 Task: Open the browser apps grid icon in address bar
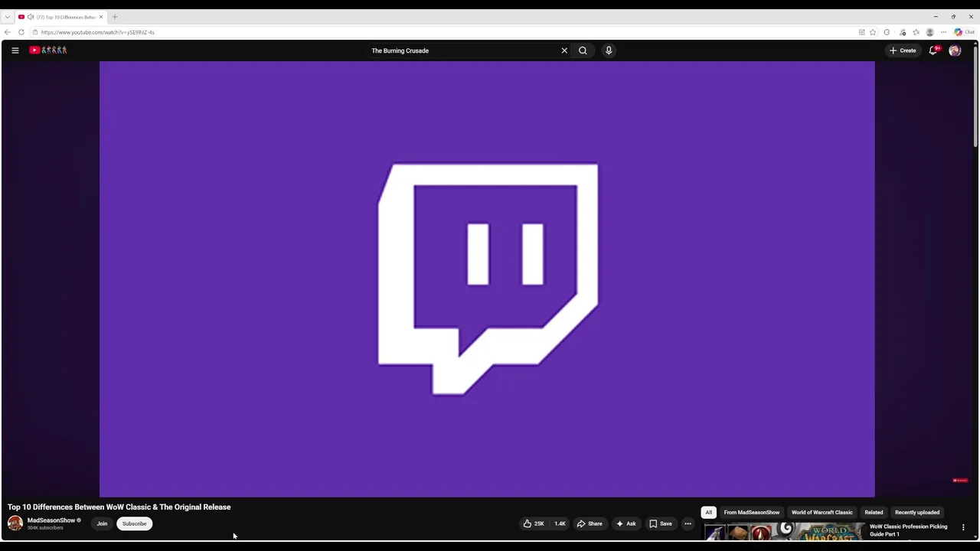pos(862,32)
